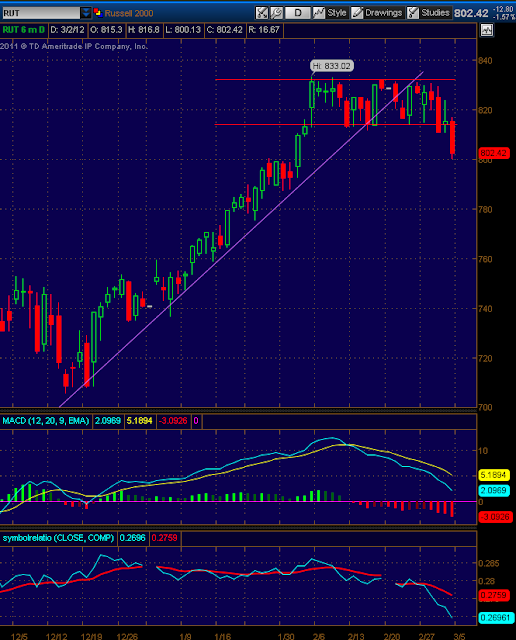
Task: Click the Style chart-line icon
Action: coord(319,13)
